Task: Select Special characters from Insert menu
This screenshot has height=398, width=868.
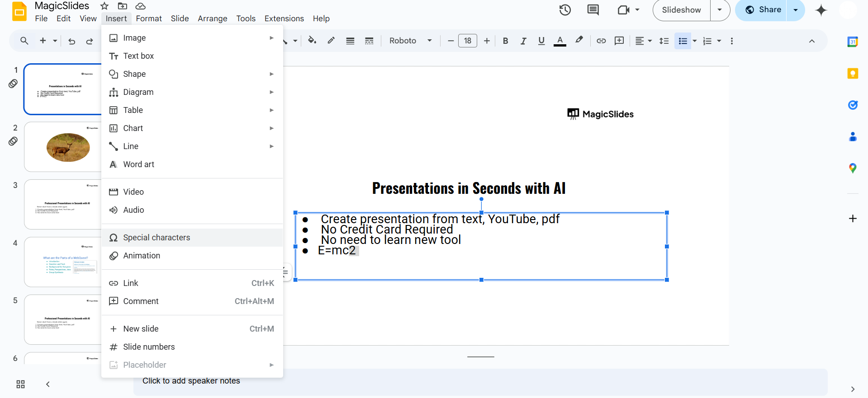Action: pyautogui.click(x=157, y=238)
